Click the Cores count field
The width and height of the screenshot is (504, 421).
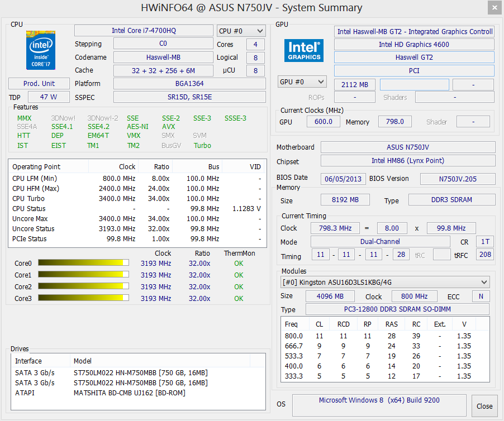click(x=255, y=44)
